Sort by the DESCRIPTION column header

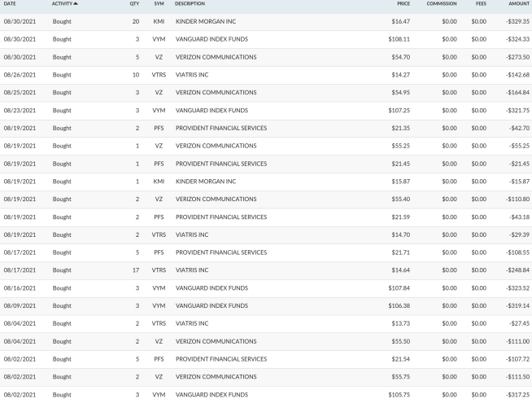[190, 4]
